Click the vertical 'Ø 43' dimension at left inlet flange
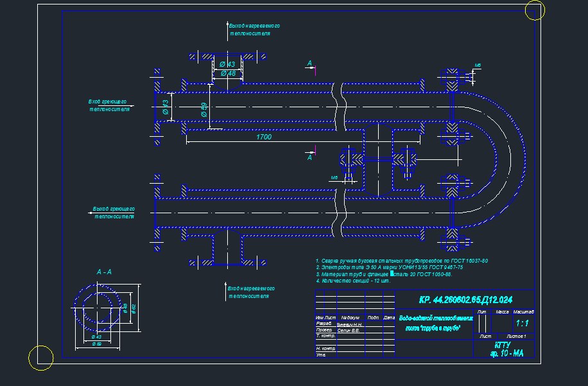588x386 pixels. 166,107
